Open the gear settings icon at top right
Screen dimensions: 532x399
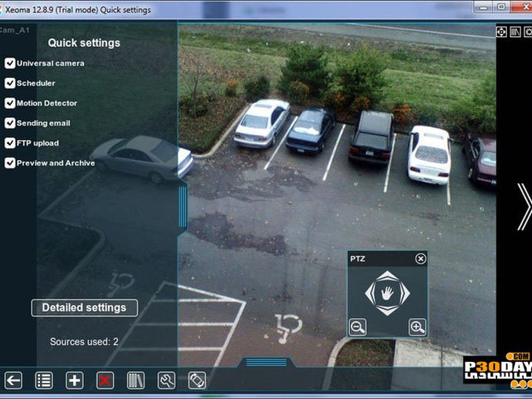528,32
